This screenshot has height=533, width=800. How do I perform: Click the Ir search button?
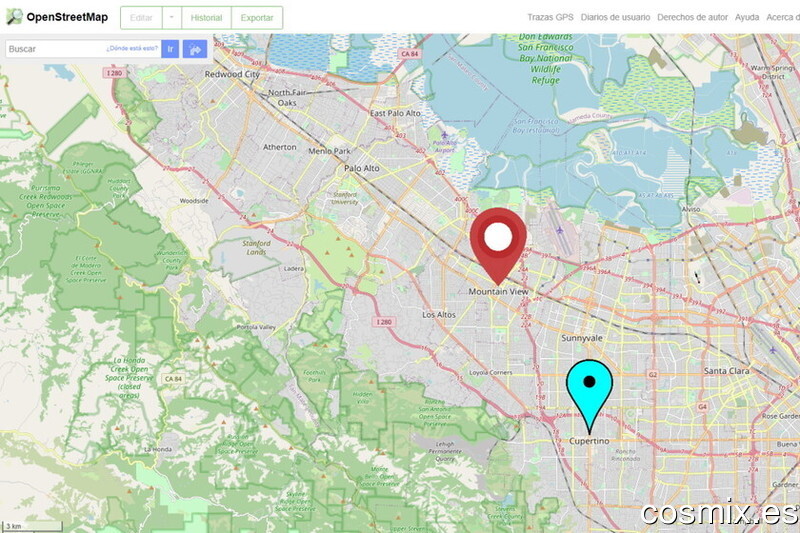click(170, 49)
